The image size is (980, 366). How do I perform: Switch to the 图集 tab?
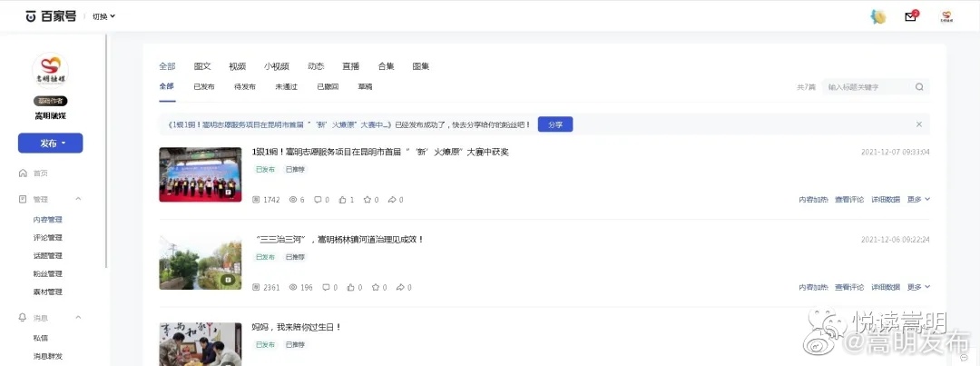[x=421, y=66]
